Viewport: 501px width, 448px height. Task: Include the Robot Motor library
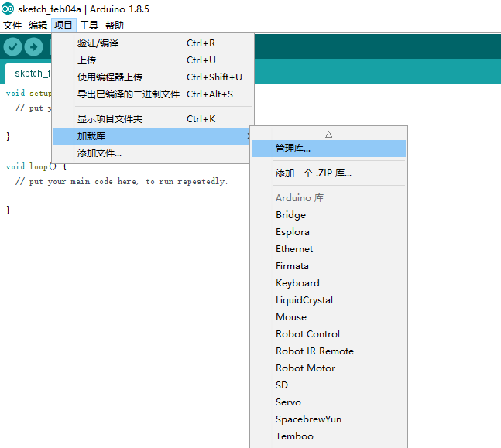click(328, 368)
